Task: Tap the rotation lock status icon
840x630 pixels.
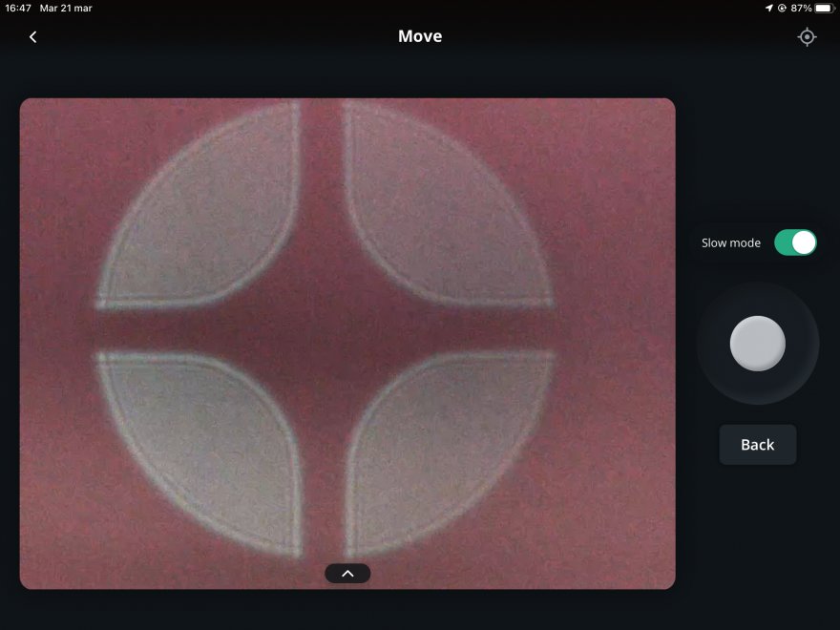Action: pyautogui.click(x=782, y=8)
